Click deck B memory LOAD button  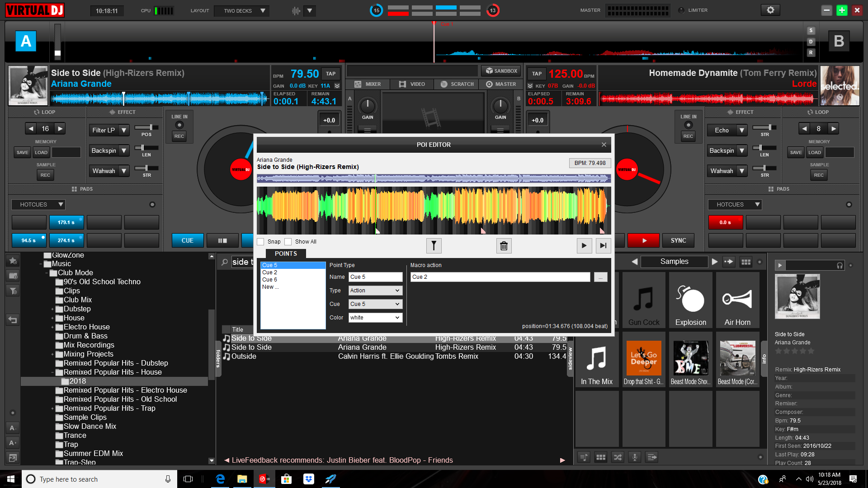pyautogui.click(x=815, y=152)
